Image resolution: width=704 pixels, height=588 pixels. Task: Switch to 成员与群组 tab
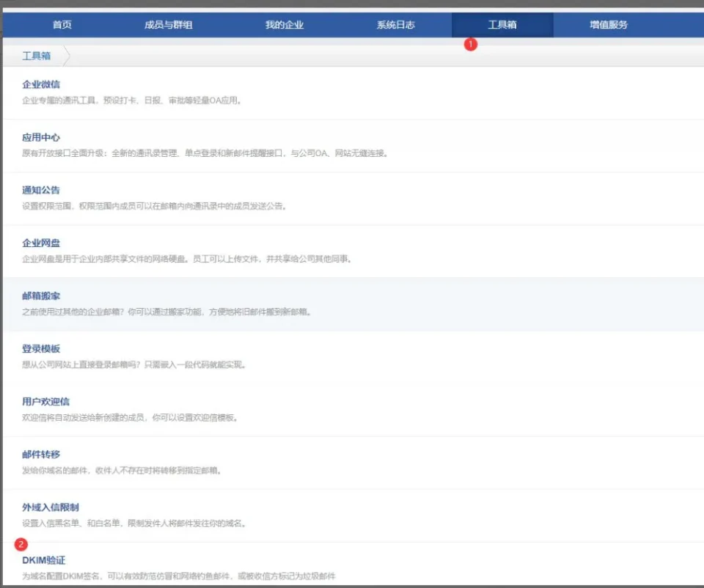point(169,25)
